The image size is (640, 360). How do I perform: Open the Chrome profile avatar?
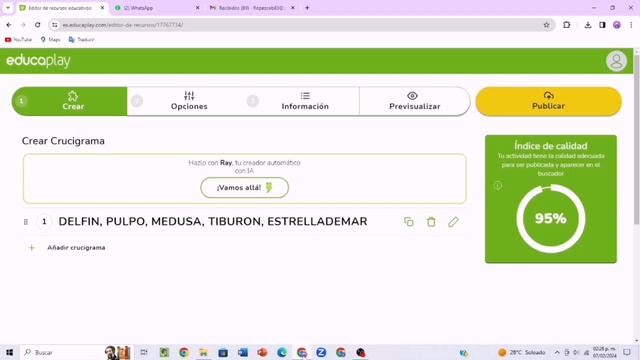tap(617, 25)
